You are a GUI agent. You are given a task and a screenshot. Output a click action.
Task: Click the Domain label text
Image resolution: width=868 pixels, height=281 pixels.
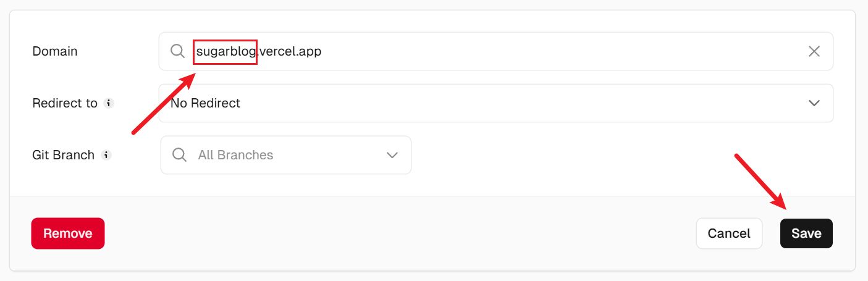point(55,51)
